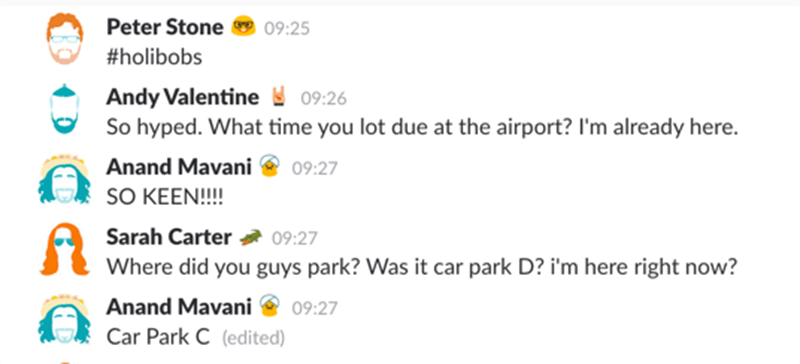Viewport: 800px width, 364px height.
Task: Click the 09:25 timestamp on Peter's message
Action: [287, 29]
